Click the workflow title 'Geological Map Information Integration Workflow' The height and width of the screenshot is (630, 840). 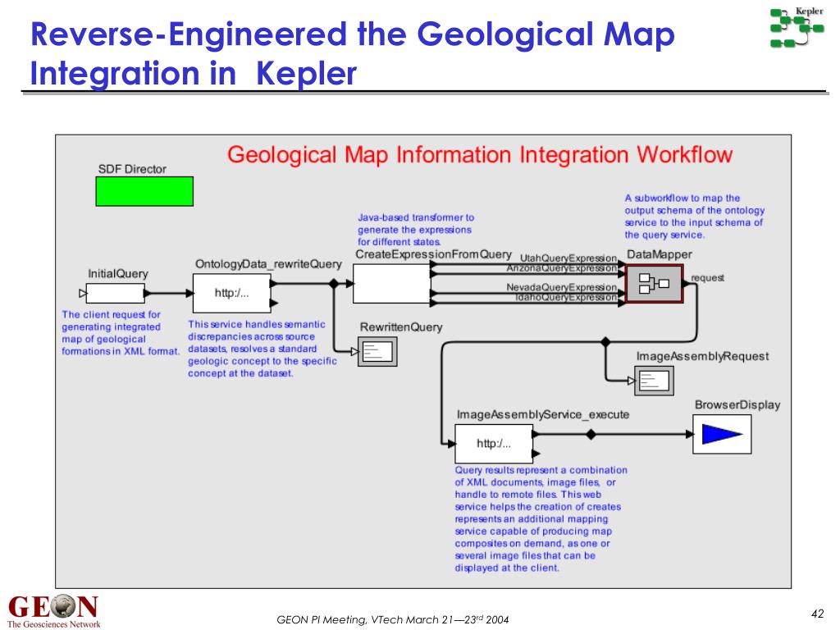479,155
